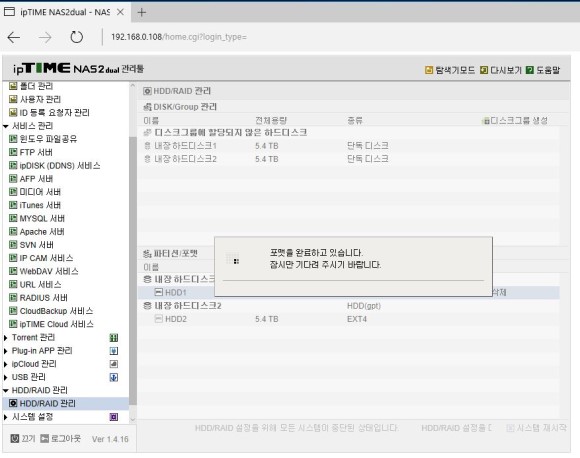The image size is (580, 458).
Task: Collapse the HDD/RAID 관리 section
Action: [6, 391]
